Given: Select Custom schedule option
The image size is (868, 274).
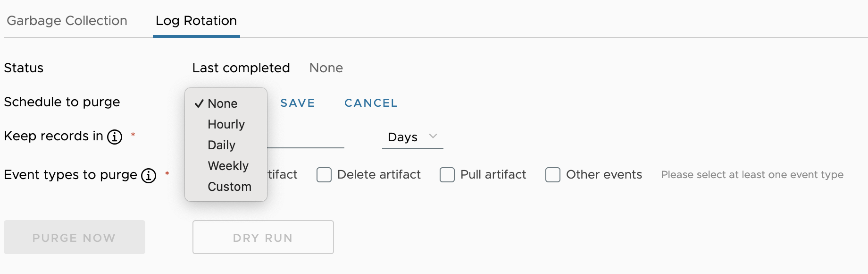Looking at the screenshot, I should 229,186.
